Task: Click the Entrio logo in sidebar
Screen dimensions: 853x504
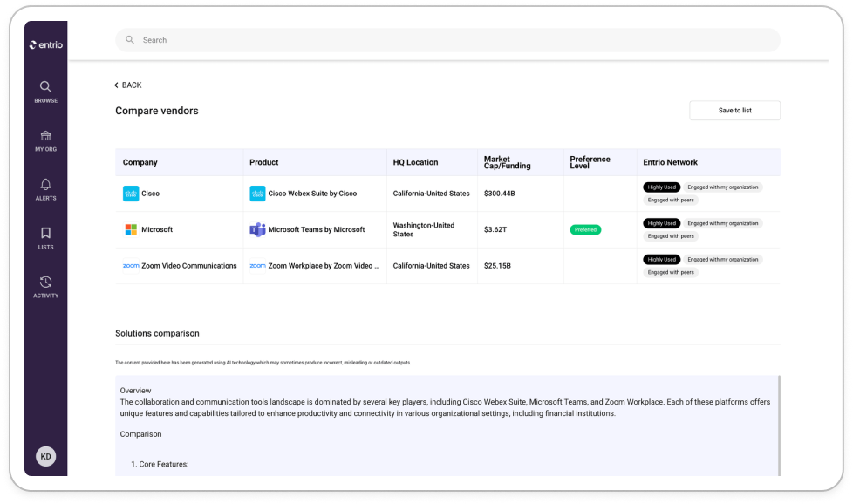Action: click(x=45, y=44)
